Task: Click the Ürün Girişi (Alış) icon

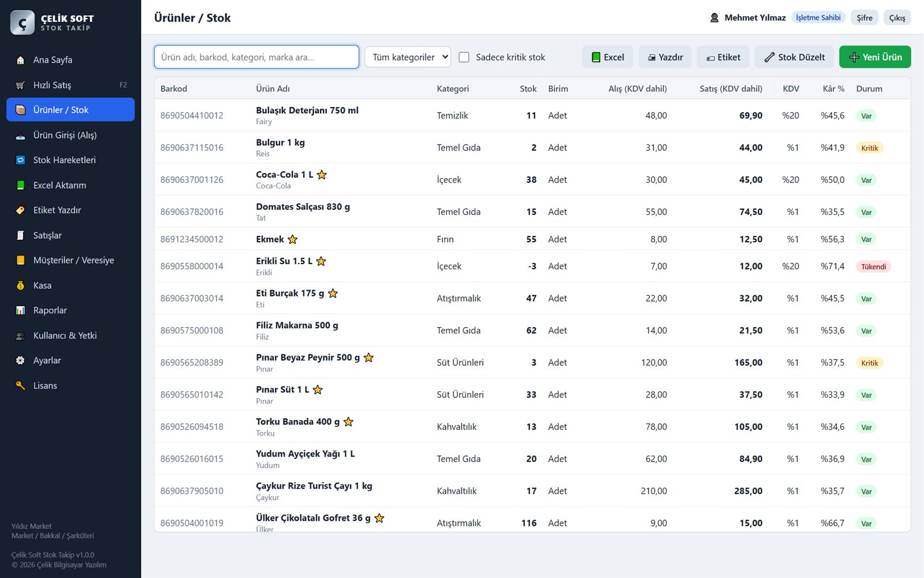Action: 21,135
